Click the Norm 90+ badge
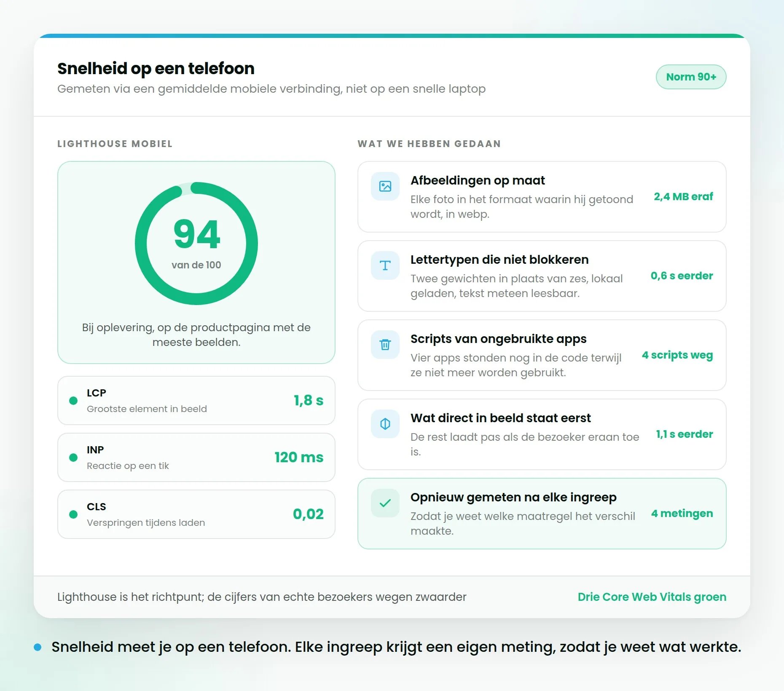This screenshot has width=784, height=691. pos(691,77)
